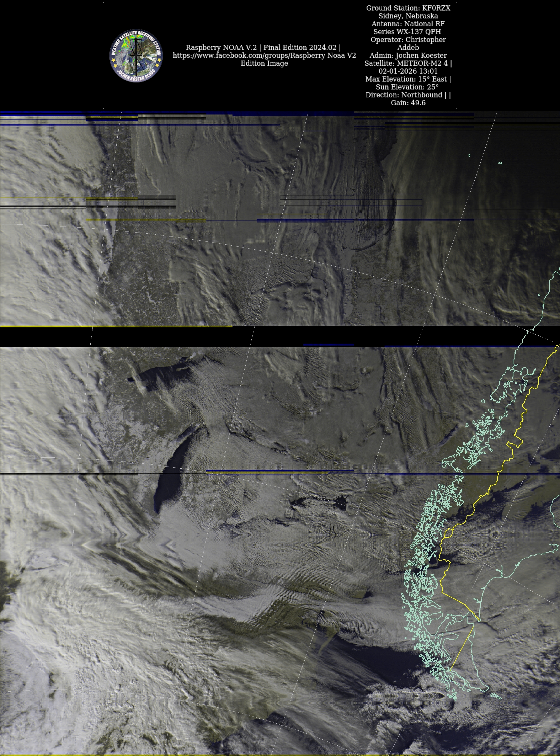
Task: Click the 02-01-2026 13:01 timestamp
Action: coord(408,71)
